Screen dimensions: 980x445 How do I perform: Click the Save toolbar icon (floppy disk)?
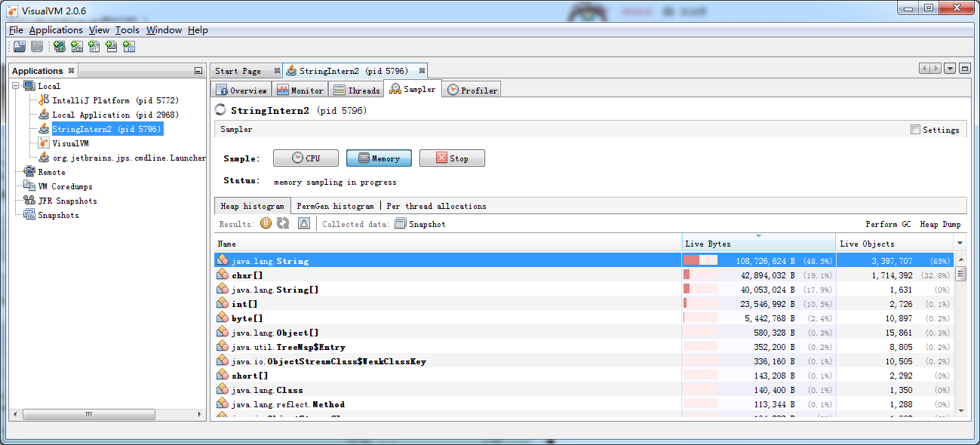36,47
